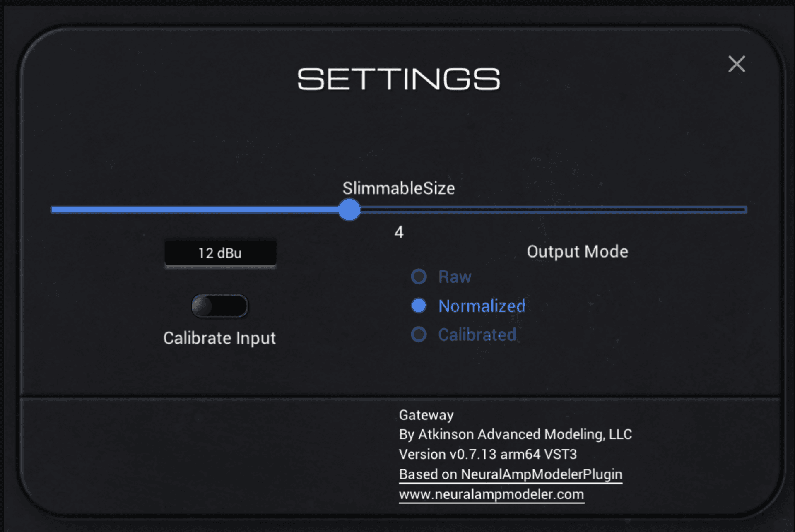The height and width of the screenshot is (532, 795).
Task: Click the SlimmableSize slider track
Action: [538, 210]
